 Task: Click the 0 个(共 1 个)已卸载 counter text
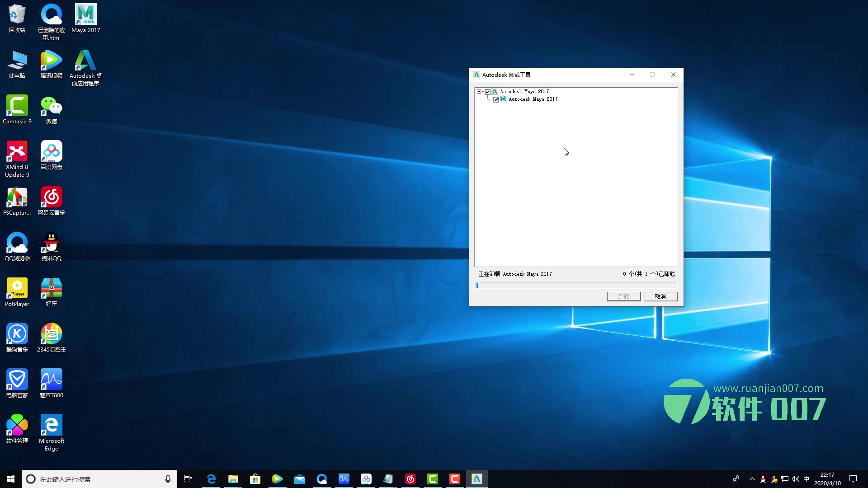pyautogui.click(x=649, y=274)
